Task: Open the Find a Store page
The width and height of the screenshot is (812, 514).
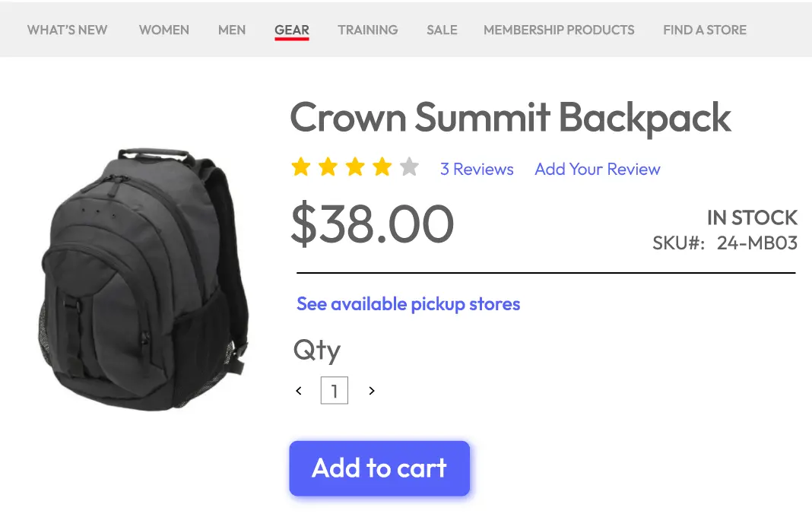Action: pos(705,30)
